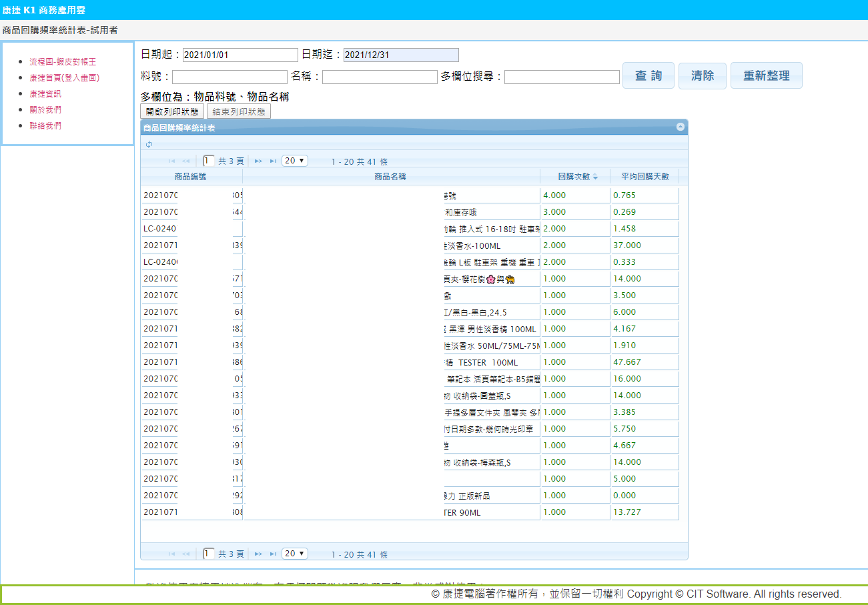Screen dimensions: 868x605
Task: Sort by 平均回購天數 column header
Action: pos(644,177)
